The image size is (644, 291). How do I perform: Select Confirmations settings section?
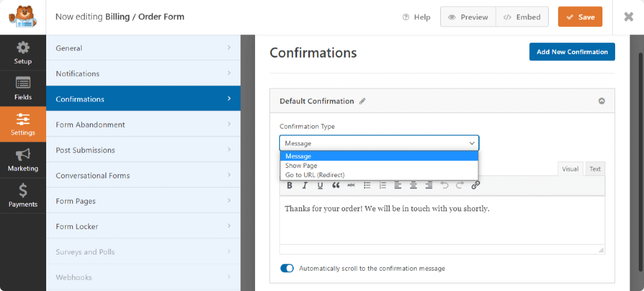(143, 99)
